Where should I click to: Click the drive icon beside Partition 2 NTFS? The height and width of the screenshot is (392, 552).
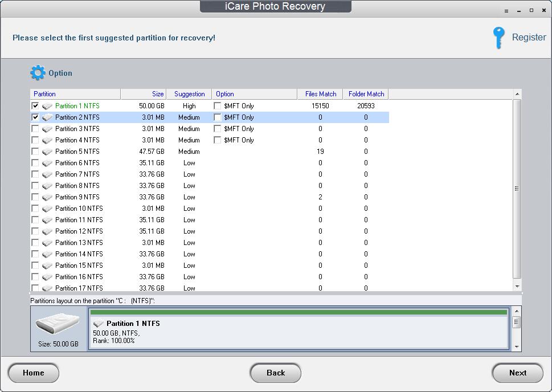[47, 117]
